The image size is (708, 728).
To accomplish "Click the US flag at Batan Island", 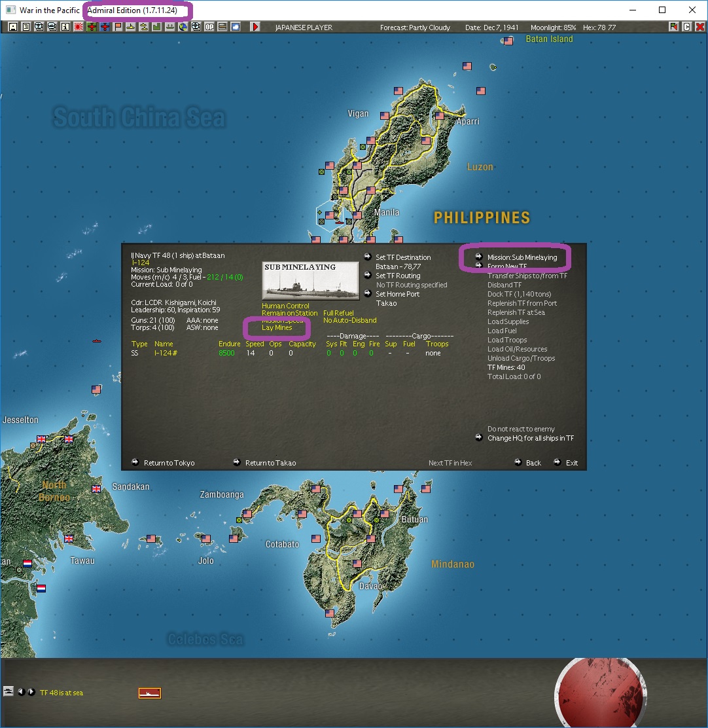I will click(508, 41).
